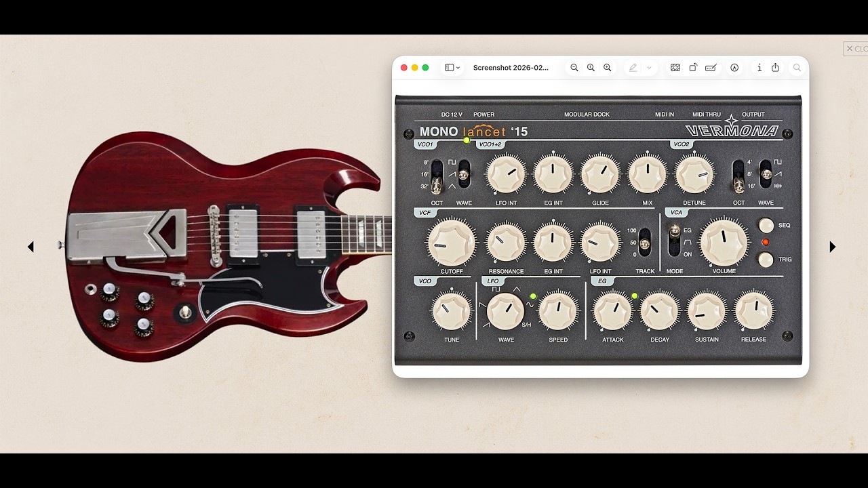This screenshot has height=488, width=868.
Task: Click the VCF section tag
Action: tap(425, 213)
